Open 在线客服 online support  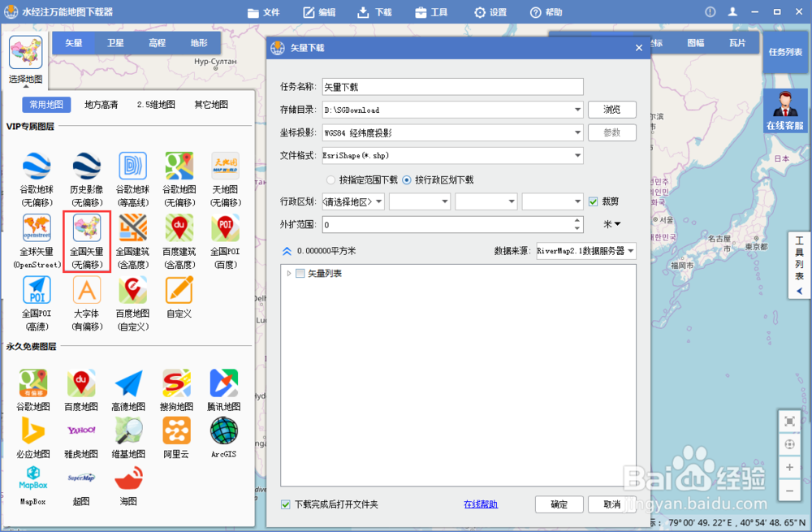(x=785, y=110)
